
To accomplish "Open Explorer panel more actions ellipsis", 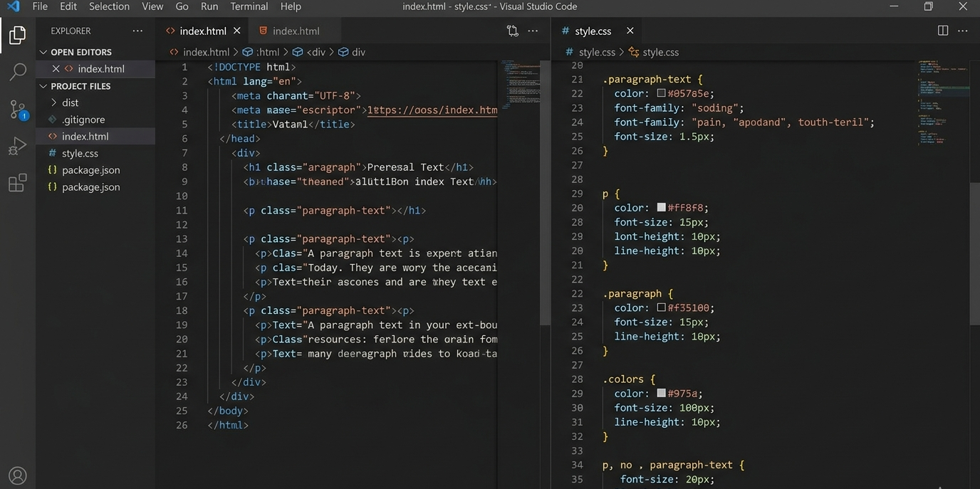I will (137, 31).
